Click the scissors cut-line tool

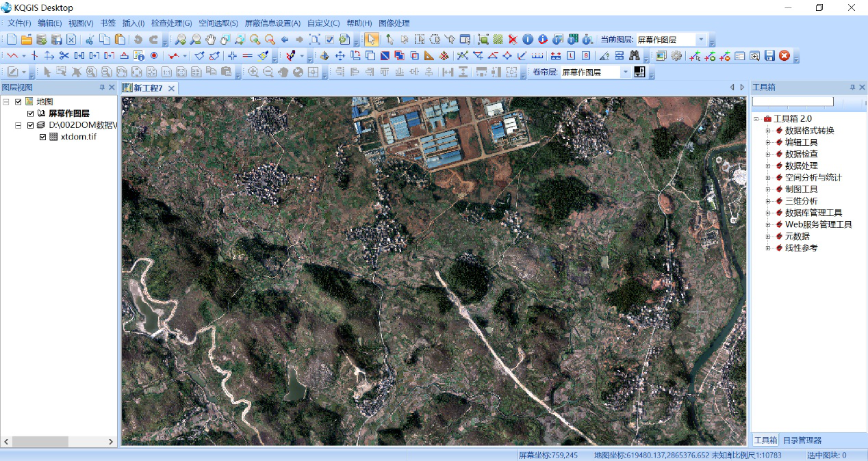click(64, 56)
